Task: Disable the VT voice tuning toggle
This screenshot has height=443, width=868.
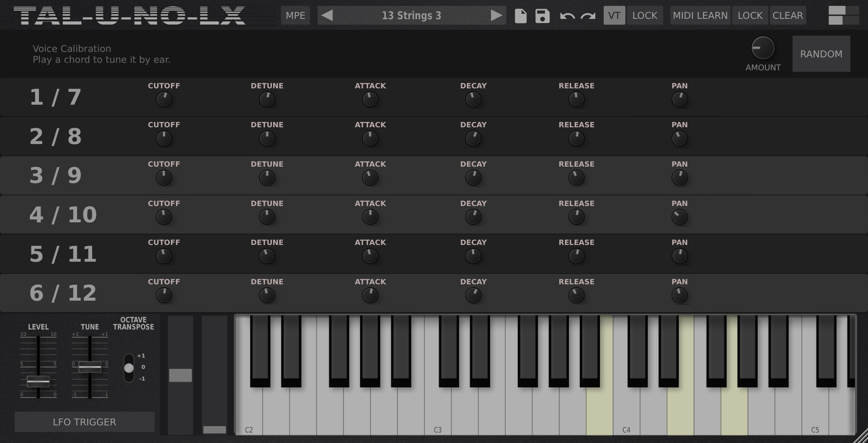Action: pos(614,15)
